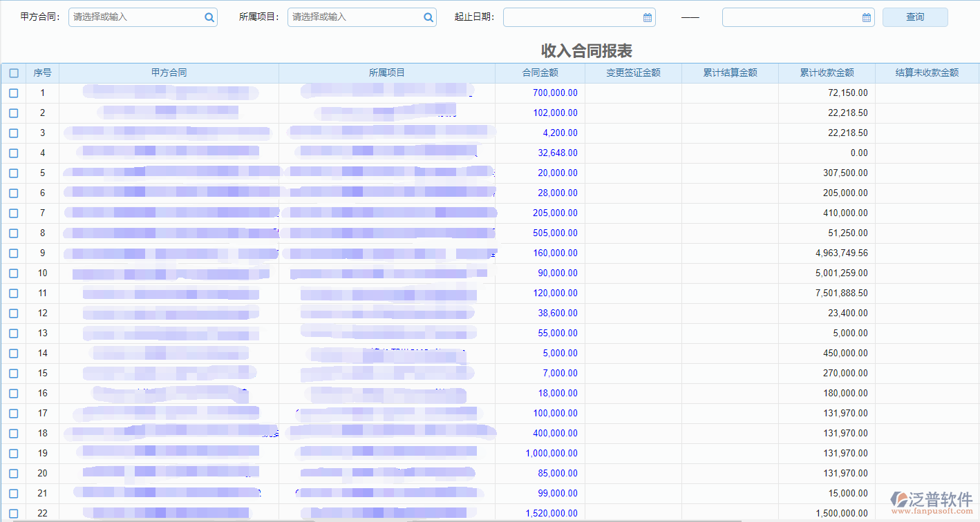980x522 pixels.
Task: Open the start date calendar picker
Action: pyautogui.click(x=647, y=17)
